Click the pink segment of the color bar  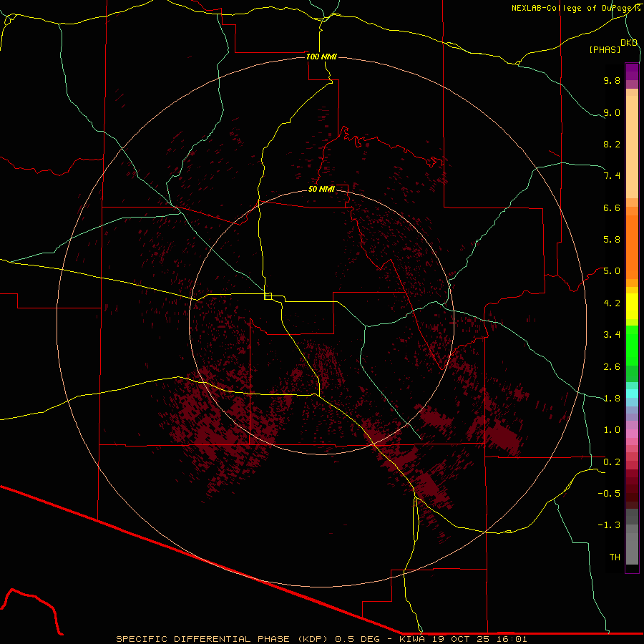[632, 434]
